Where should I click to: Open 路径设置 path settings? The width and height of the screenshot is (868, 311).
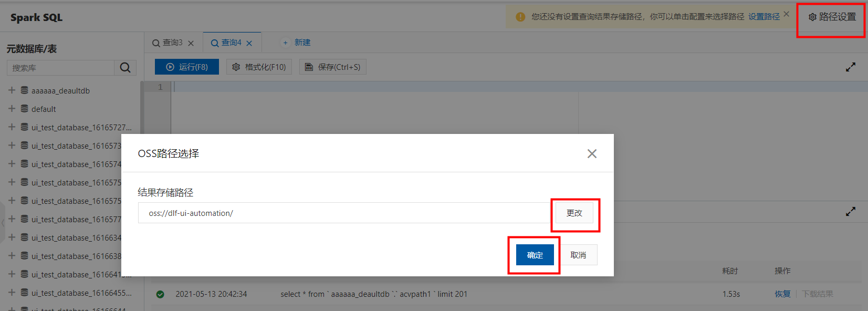pos(832,17)
